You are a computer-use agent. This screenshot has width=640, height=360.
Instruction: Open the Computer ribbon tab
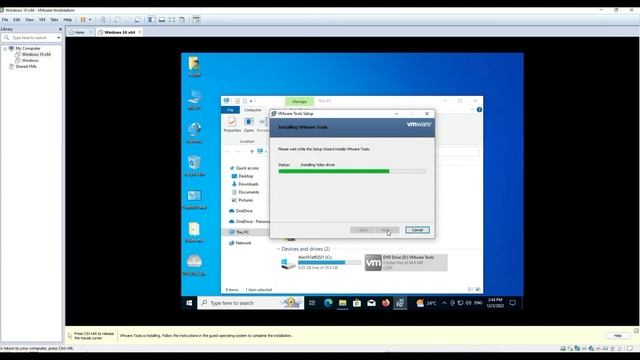pyautogui.click(x=253, y=110)
